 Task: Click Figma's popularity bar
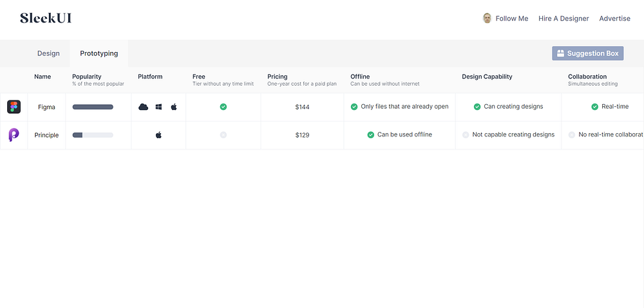(93, 107)
